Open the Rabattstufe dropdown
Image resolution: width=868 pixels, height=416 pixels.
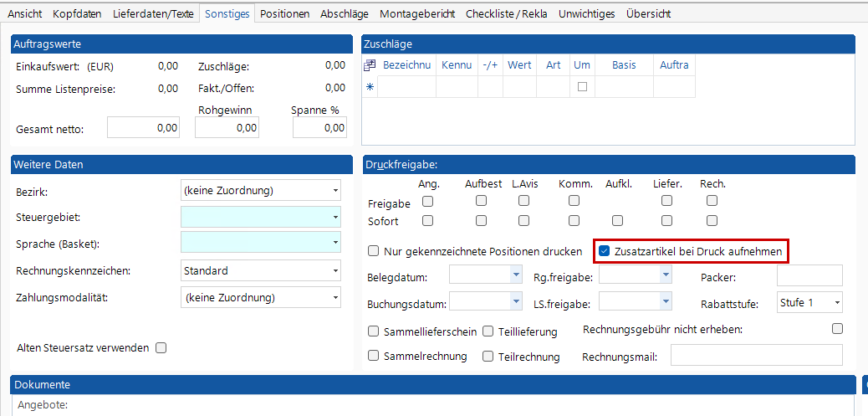(x=837, y=303)
